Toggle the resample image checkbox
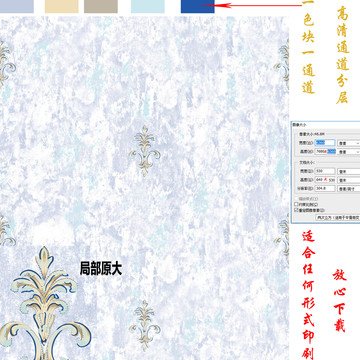This screenshot has height=360, width=360. 296,210
